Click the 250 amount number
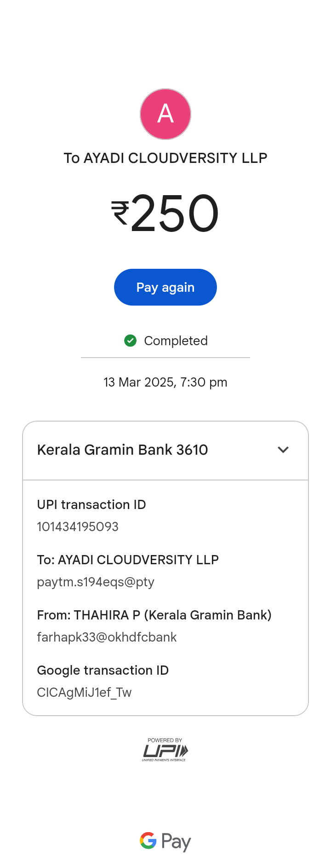 [175, 214]
